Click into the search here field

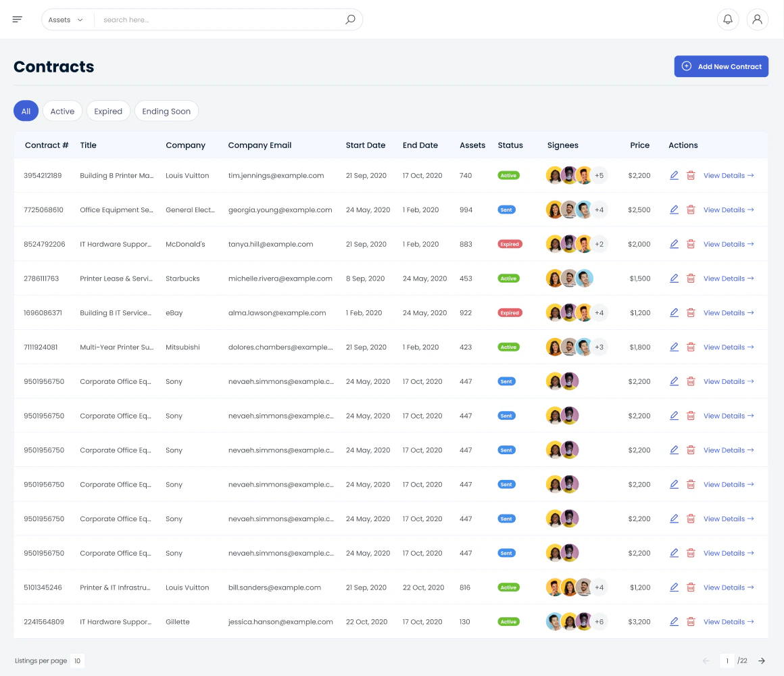point(220,20)
